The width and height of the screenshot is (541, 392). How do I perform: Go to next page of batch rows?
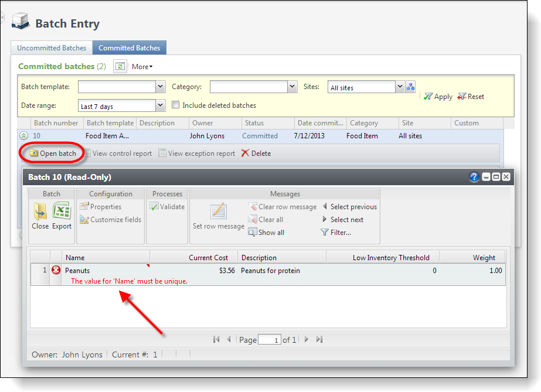pos(307,339)
